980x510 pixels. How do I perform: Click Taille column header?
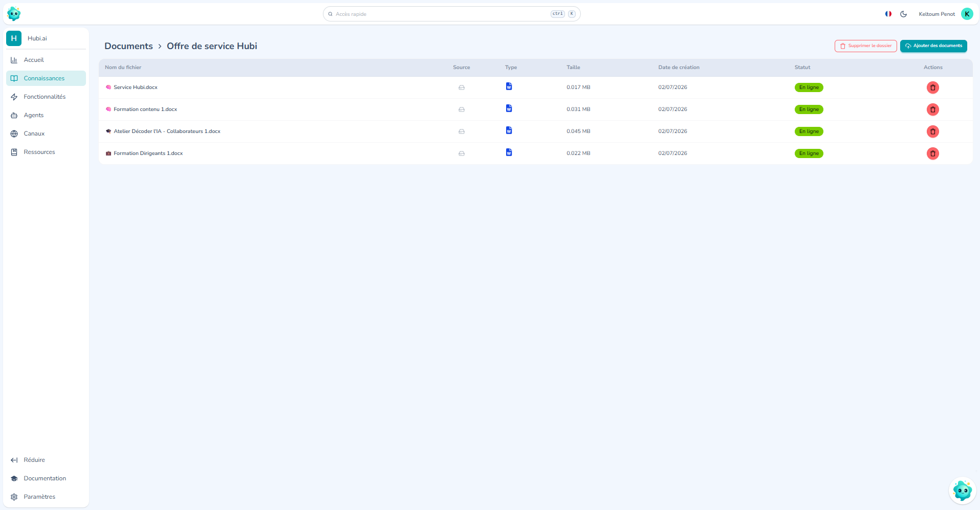tap(573, 68)
